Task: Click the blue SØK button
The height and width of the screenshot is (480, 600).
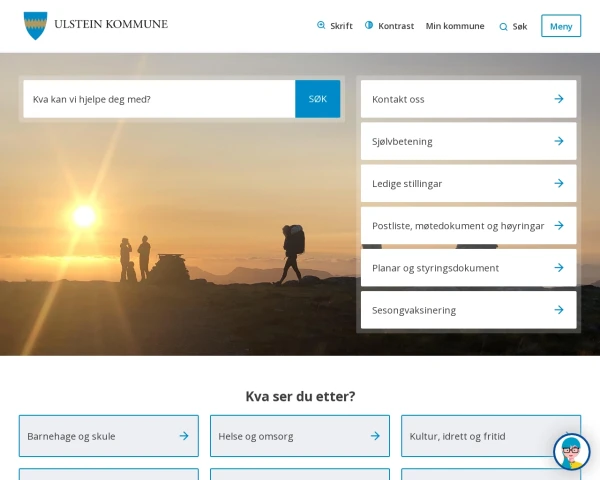Action: [x=318, y=99]
